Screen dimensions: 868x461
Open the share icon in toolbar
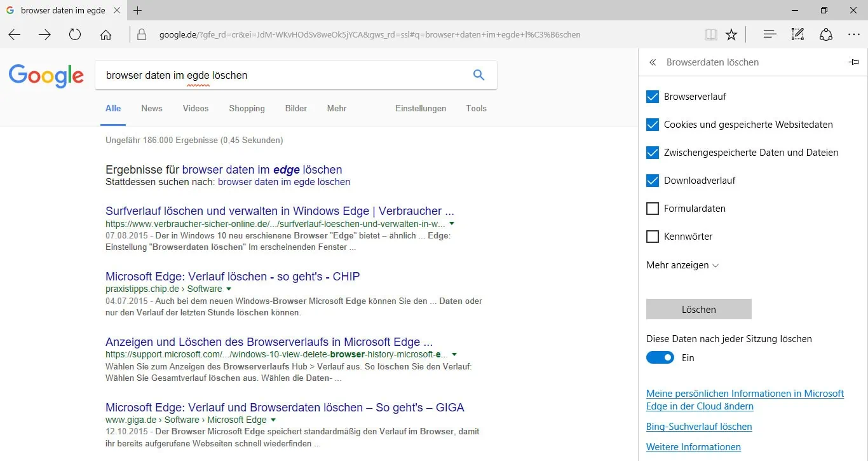click(825, 34)
